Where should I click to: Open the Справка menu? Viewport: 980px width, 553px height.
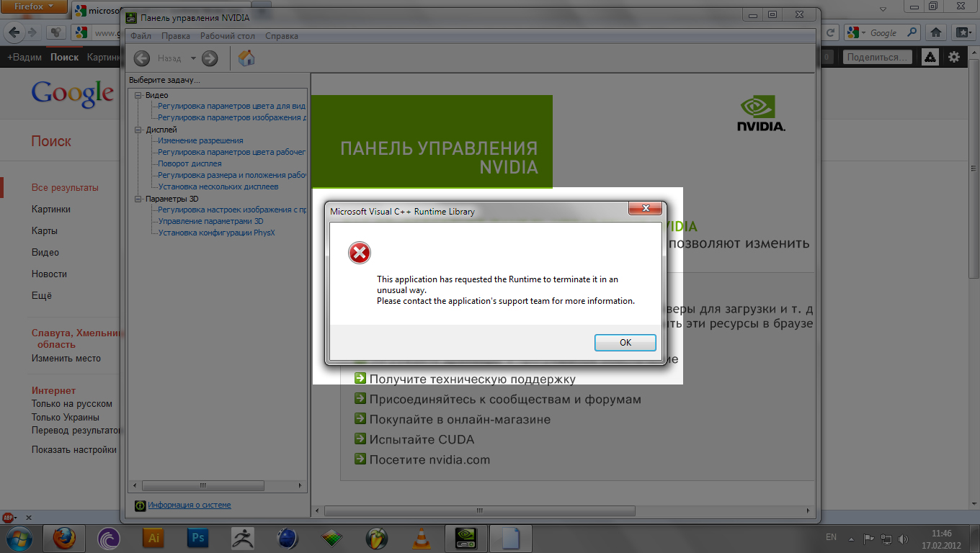tap(282, 36)
